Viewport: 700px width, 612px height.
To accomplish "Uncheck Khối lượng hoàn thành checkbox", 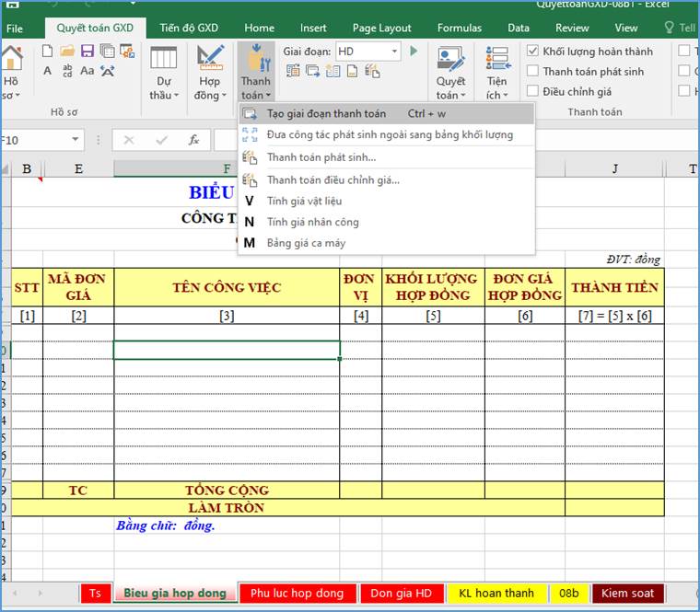I will 533,52.
